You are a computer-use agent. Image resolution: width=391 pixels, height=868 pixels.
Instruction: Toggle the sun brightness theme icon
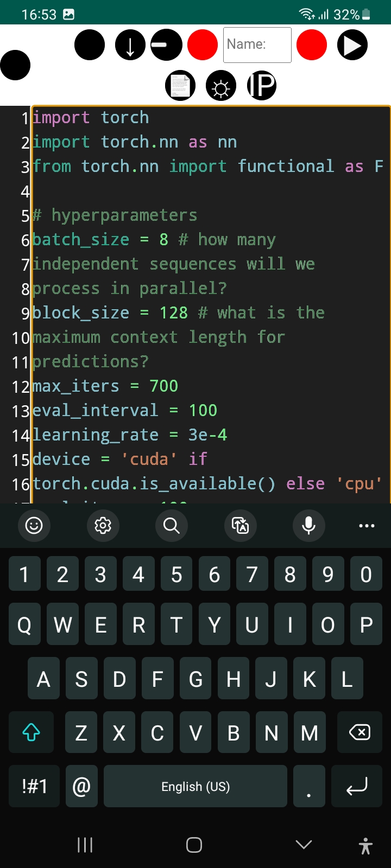221,86
